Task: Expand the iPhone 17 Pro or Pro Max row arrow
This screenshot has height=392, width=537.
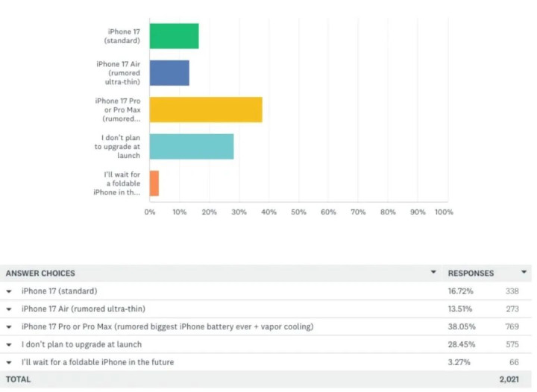Action: 9,327
